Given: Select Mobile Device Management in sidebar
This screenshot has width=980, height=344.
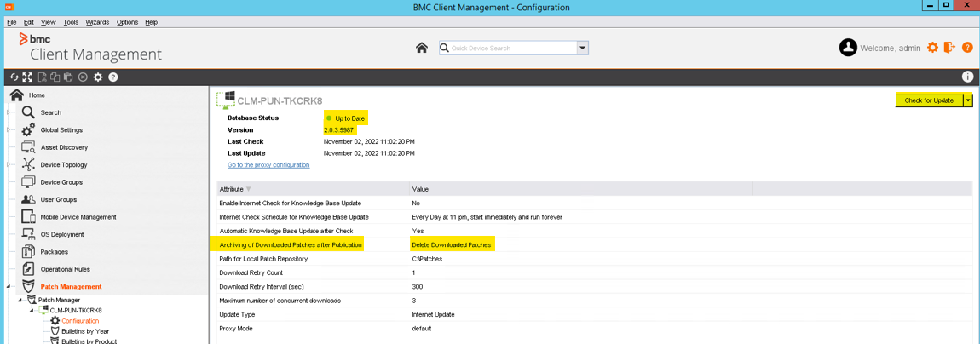Looking at the screenshot, I should coord(78,216).
